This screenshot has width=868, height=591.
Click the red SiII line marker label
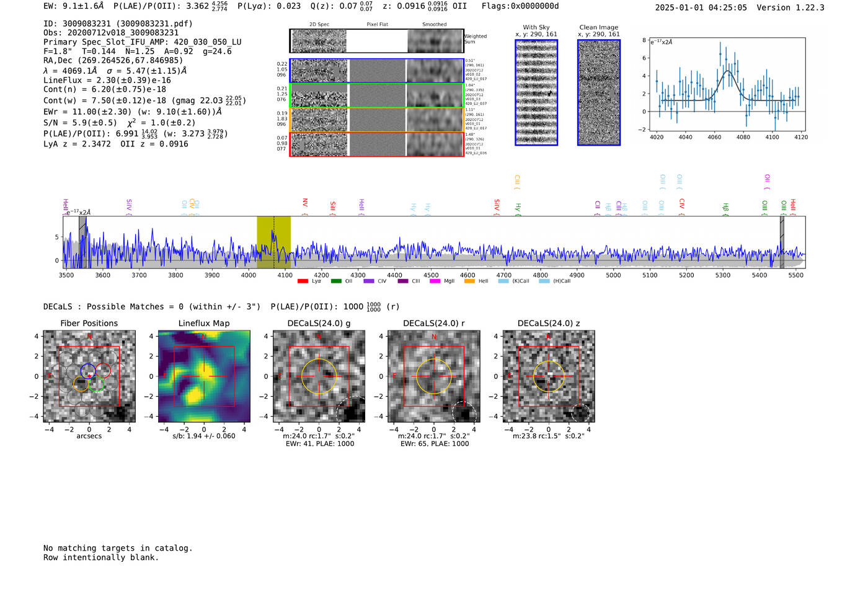pos(333,208)
